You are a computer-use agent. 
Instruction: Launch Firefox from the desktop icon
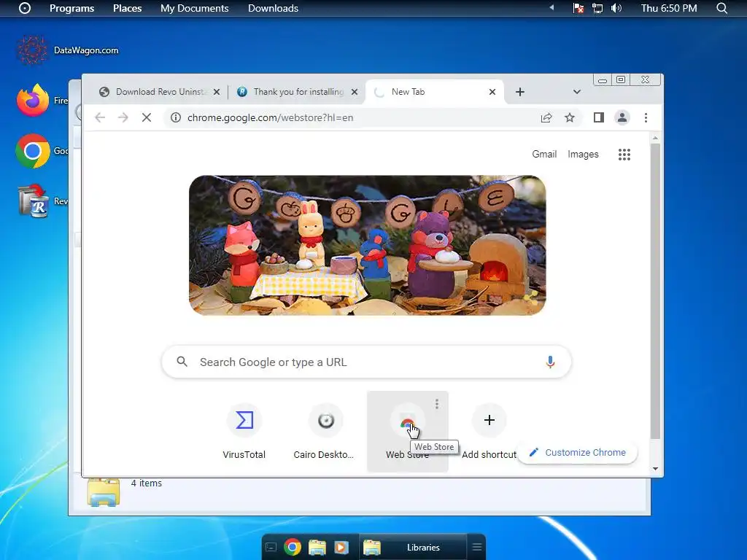pyautogui.click(x=33, y=100)
